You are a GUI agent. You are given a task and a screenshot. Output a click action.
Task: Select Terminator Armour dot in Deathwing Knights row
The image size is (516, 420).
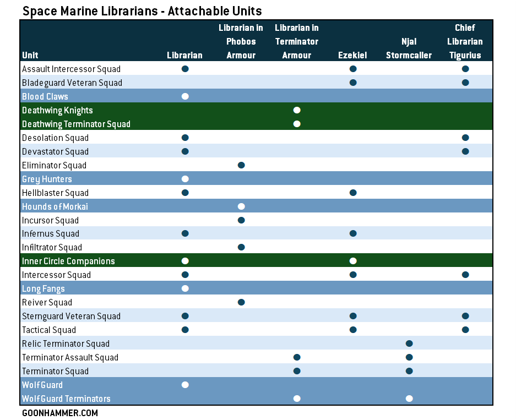[297, 110]
